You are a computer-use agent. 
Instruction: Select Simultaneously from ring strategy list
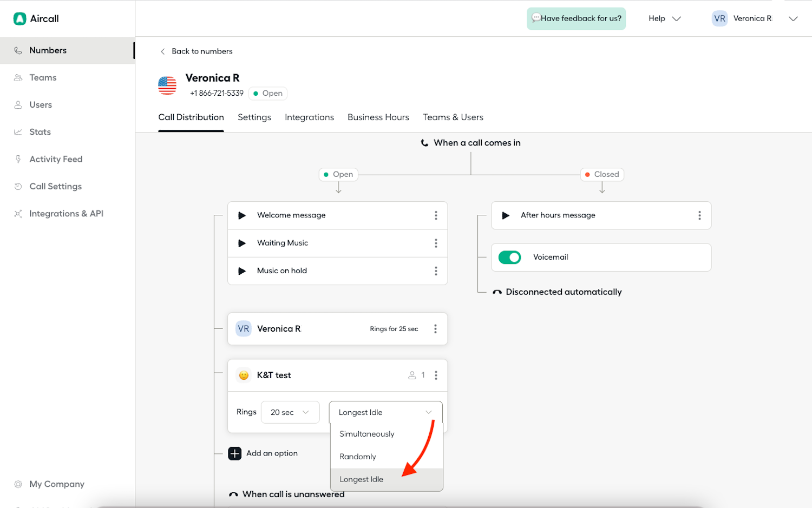(367, 434)
